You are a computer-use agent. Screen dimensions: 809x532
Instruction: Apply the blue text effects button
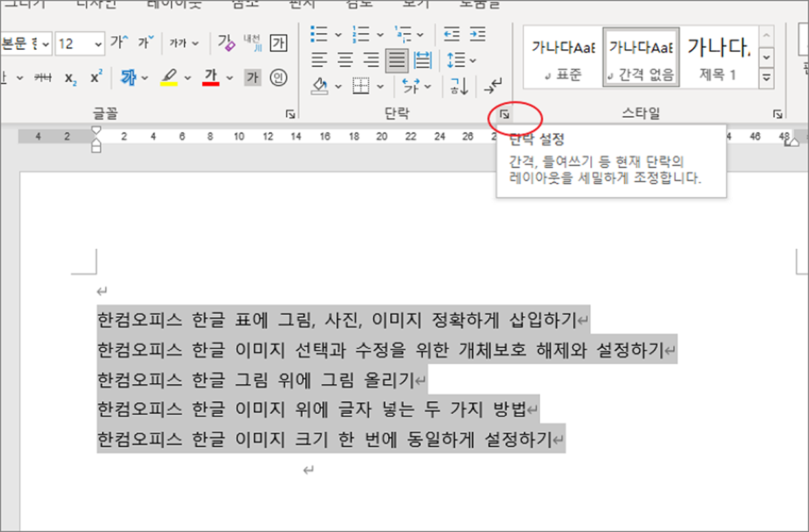coord(128,78)
